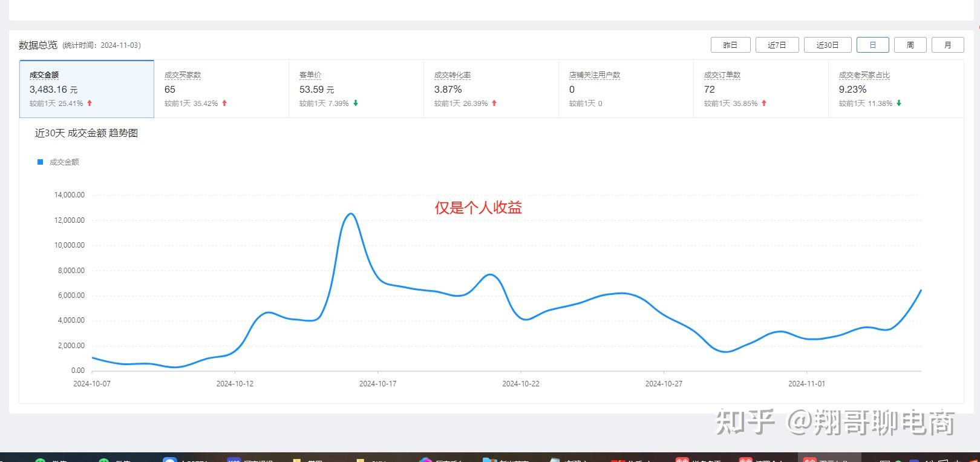Open the 成交买家数 metric tab
This screenshot has height=462, width=980.
click(x=221, y=88)
